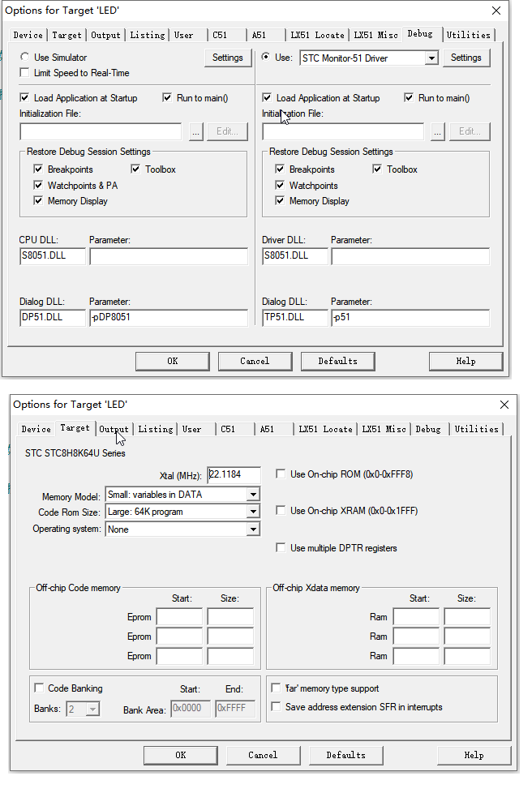Toggle simulator Toolbox checkbox
Image resolution: width=532 pixels, height=806 pixels.
tap(135, 169)
